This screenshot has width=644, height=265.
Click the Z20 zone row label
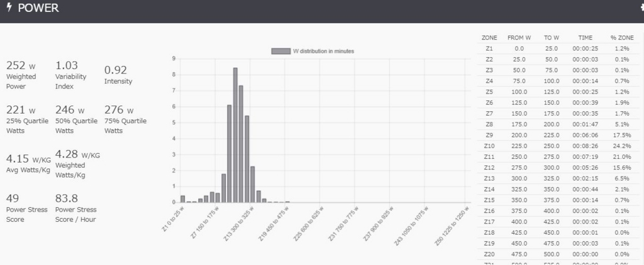coord(489,254)
